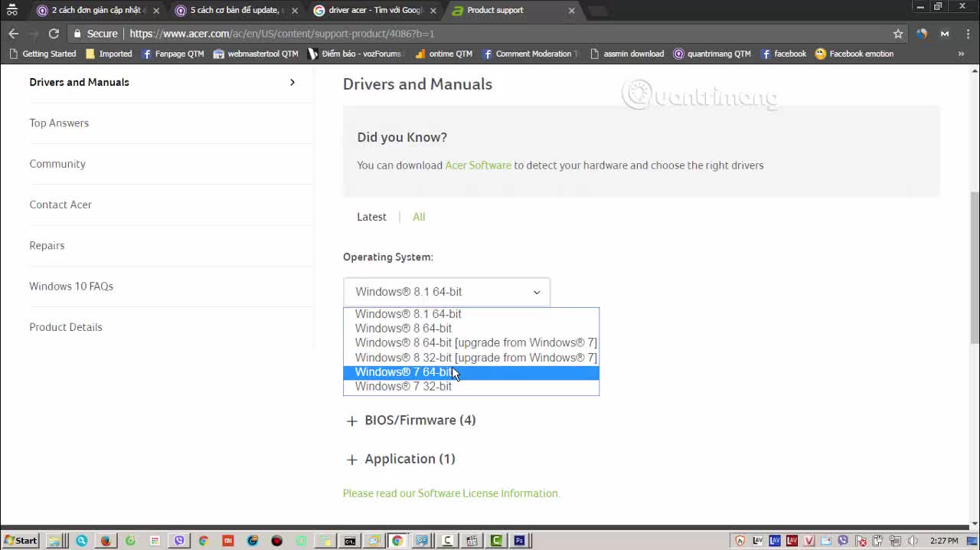Open Contact Acer in the sidebar

[x=60, y=205]
